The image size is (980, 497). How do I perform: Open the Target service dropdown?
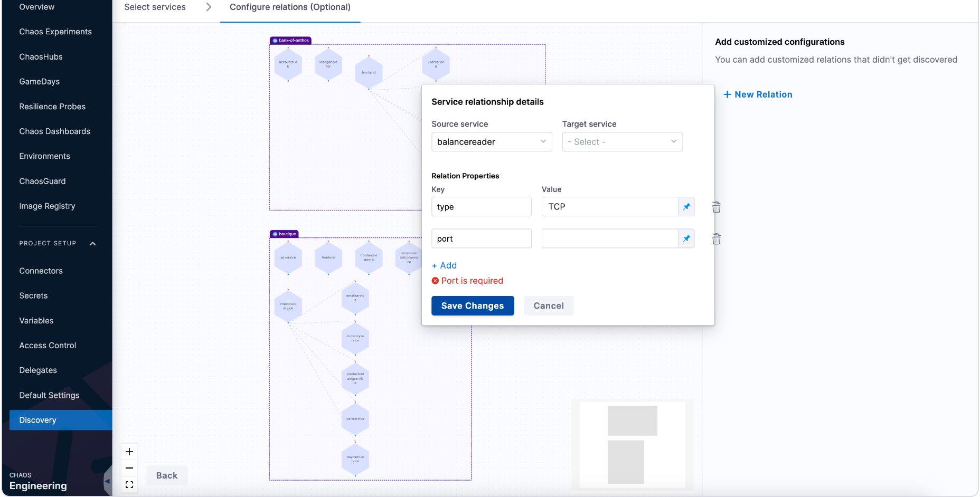click(x=623, y=142)
